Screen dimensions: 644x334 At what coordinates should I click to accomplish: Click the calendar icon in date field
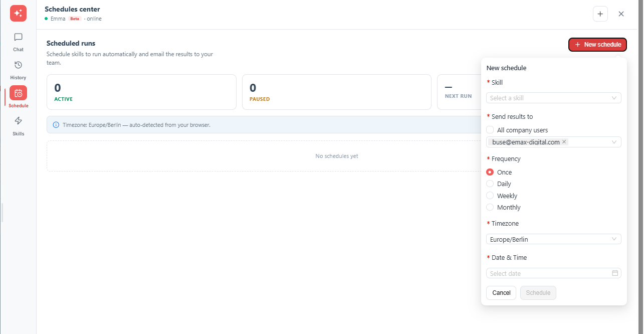click(x=615, y=273)
